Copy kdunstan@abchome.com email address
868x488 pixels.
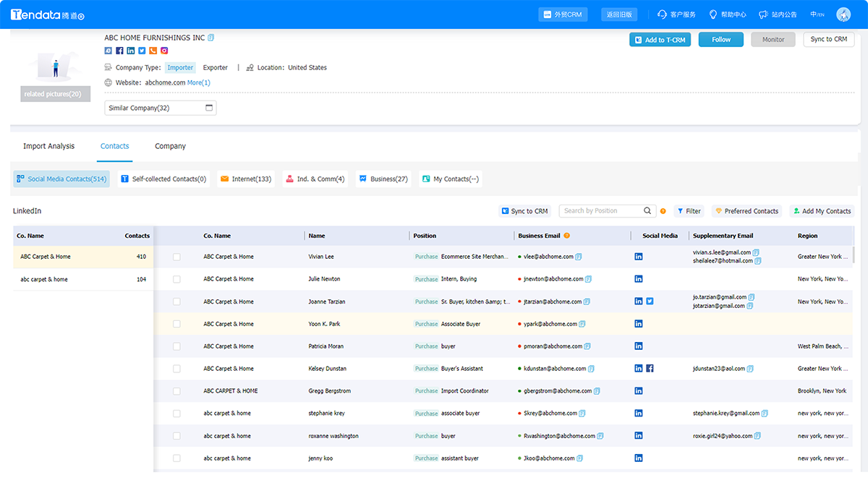pyautogui.click(x=591, y=369)
